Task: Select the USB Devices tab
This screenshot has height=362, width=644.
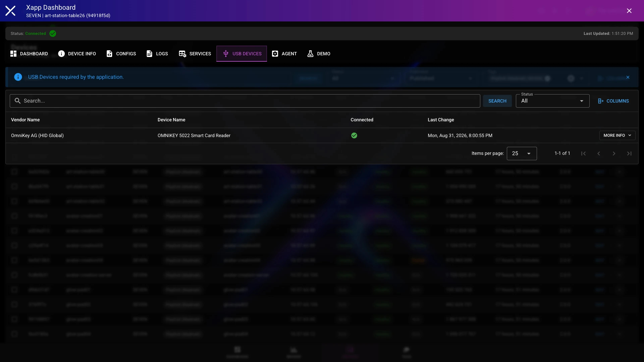Action: click(x=241, y=54)
